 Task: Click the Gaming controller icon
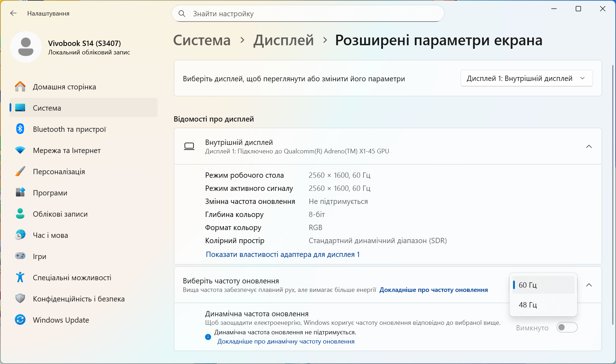point(20,256)
